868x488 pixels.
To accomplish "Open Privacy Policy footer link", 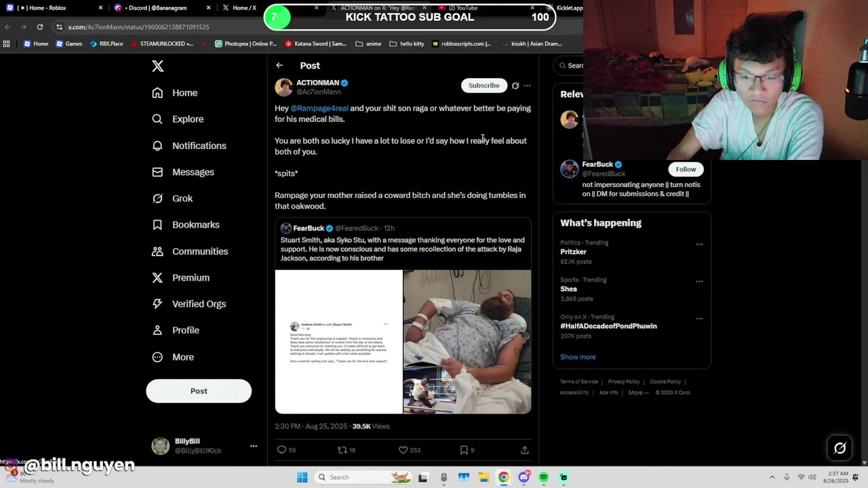I will (624, 382).
